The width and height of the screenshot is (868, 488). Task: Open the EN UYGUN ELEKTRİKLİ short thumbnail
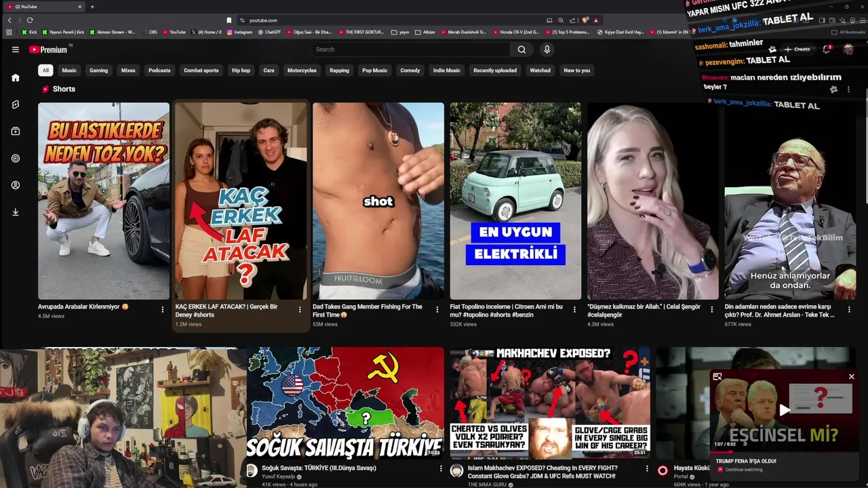coord(515,201)
